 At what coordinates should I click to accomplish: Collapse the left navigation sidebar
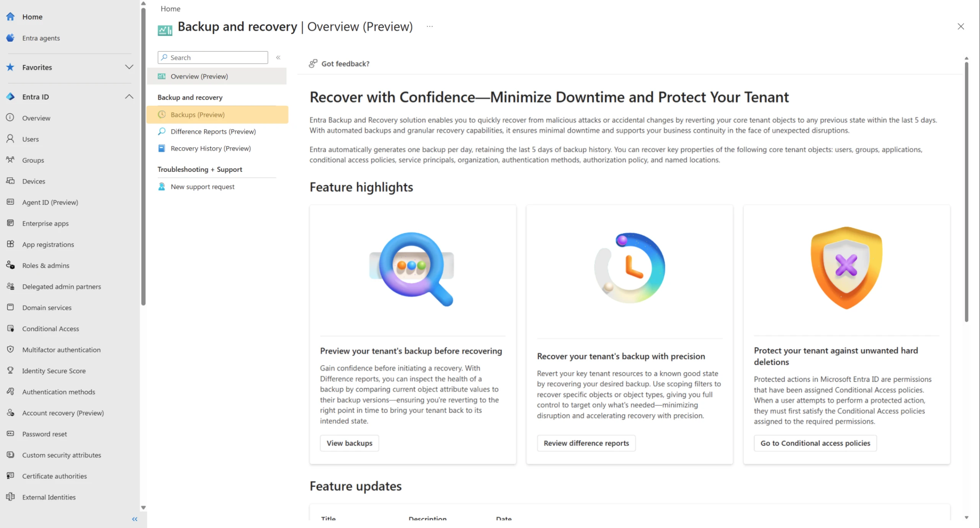135,519
